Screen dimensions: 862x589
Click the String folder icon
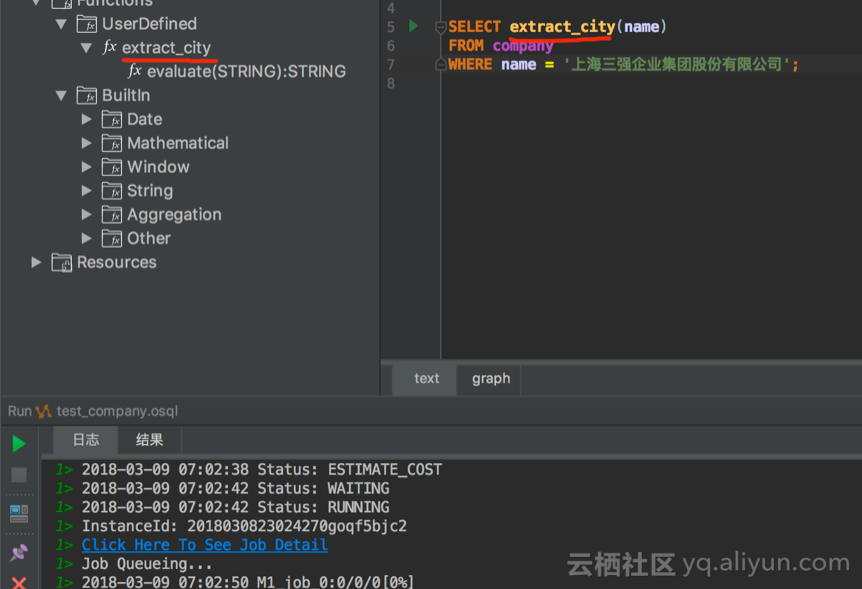pyautogui.click(x=112, y=191)
